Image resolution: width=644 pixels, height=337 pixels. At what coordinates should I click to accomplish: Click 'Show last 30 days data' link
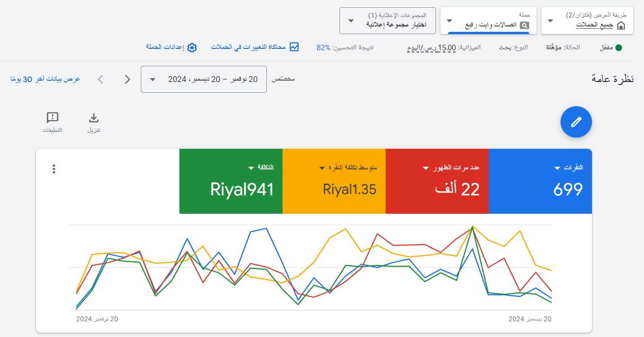click(x=45, y=79)
